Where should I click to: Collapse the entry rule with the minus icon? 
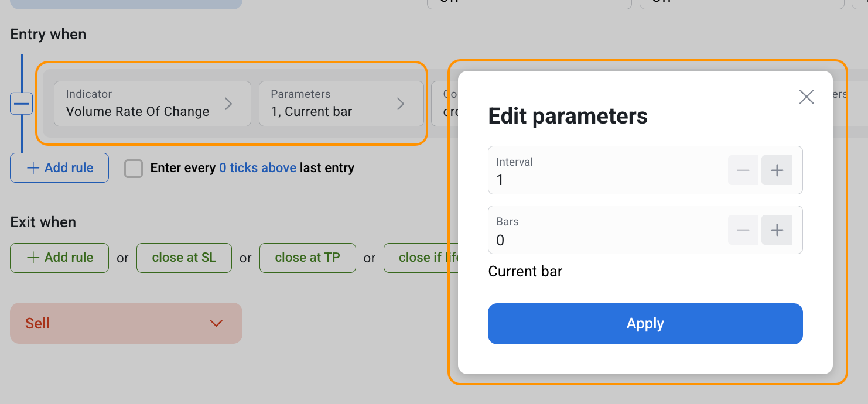(x=22, y=104)
